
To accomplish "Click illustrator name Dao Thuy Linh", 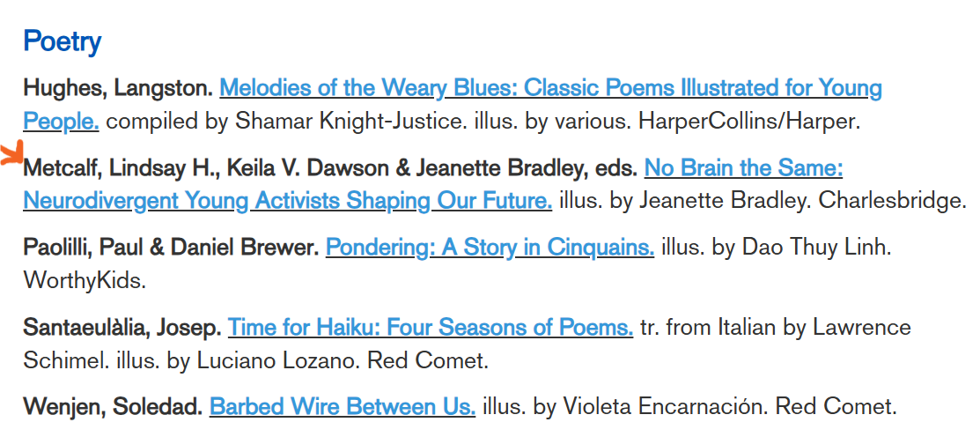I will [x=816, y=248].
